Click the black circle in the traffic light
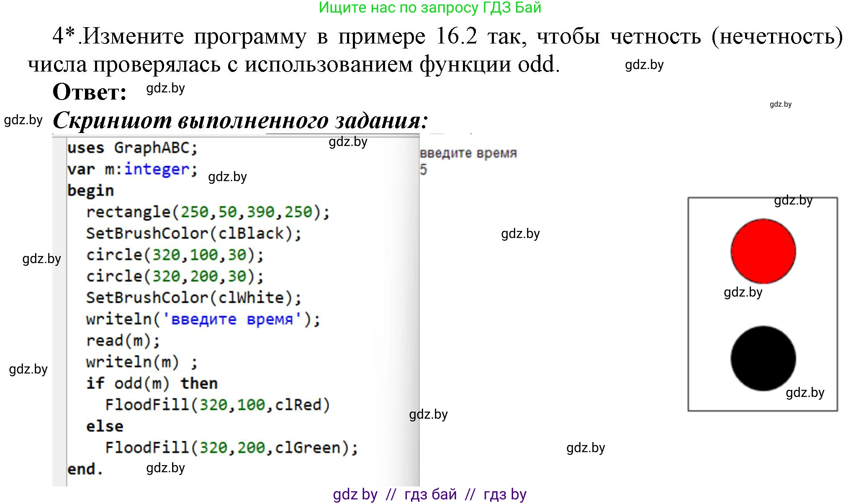Image resolution: width=861 pixels, height=504 pixels. click(763, 358)
